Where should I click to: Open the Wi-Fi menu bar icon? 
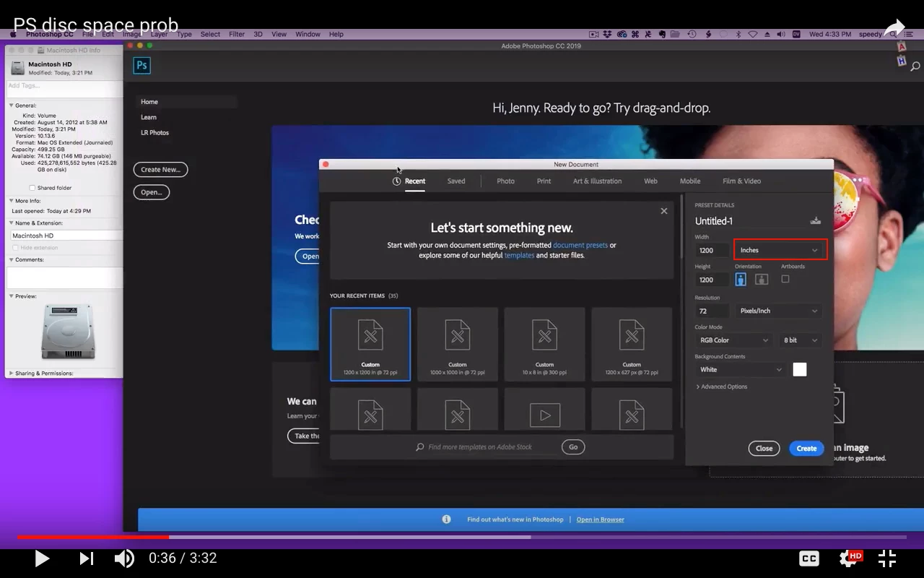click(753, 34)
